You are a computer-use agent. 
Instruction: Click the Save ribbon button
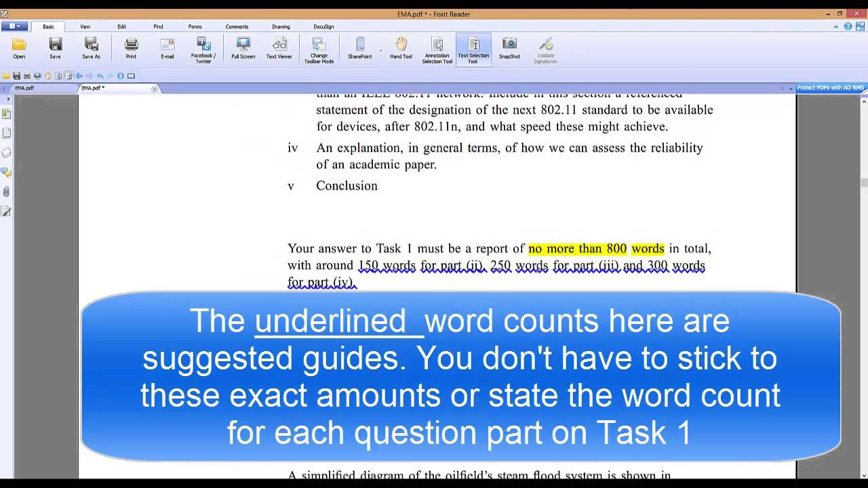(x=55, y=49)
